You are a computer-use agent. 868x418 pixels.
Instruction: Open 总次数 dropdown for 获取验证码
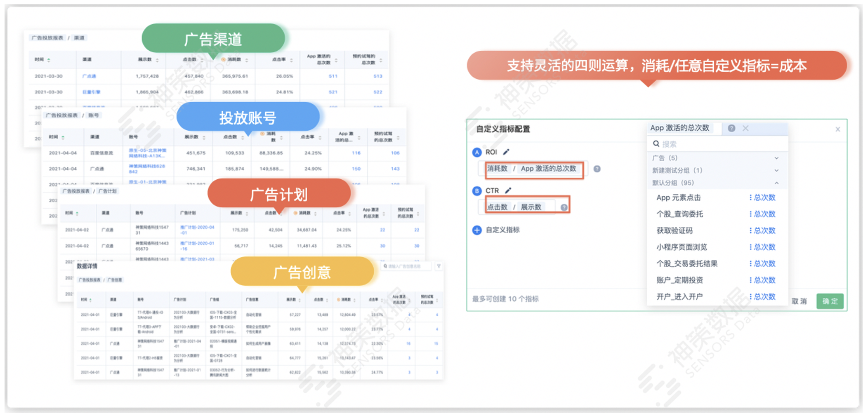tap(762, 231)
